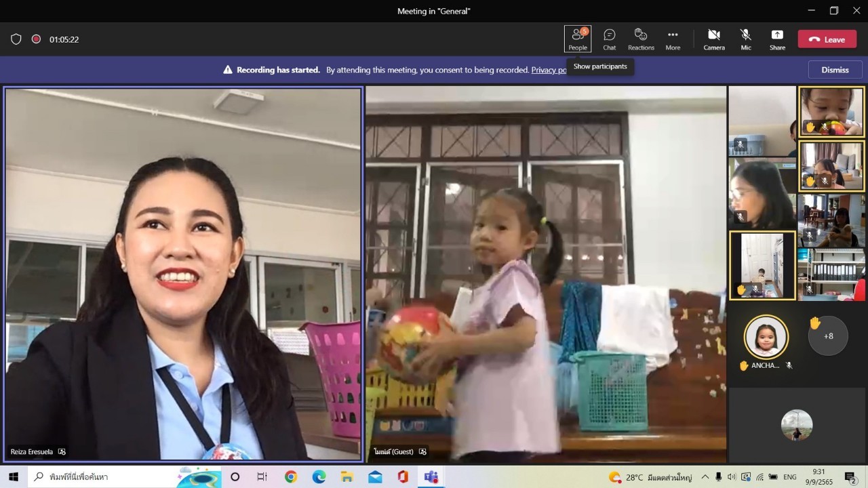Open the People participants panel
This screenshot has height=488, width=868.
[578, 39]
